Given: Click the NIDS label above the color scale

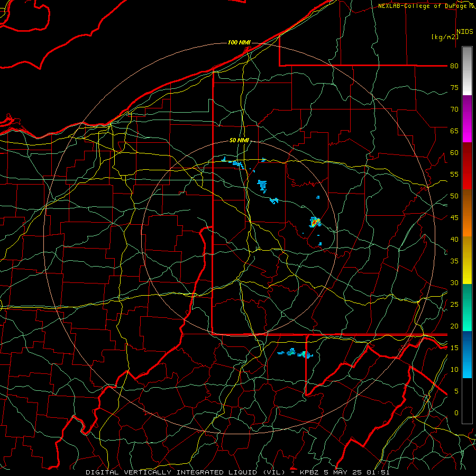Looking at the screenshot, I should (464, 32).
